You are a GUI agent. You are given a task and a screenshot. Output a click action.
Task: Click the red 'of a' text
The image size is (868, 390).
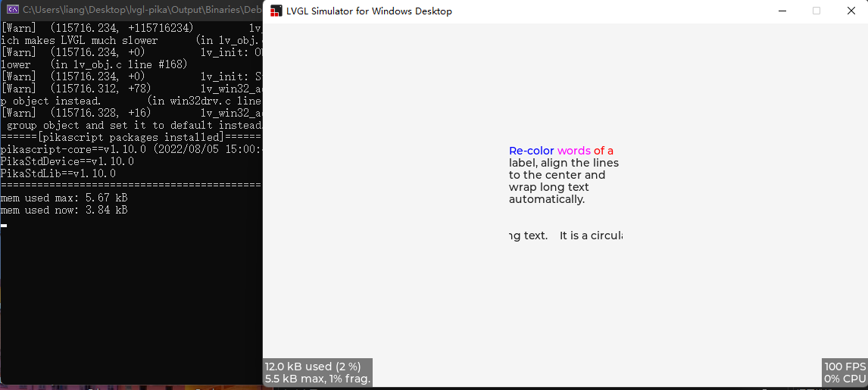coord(604,151)
